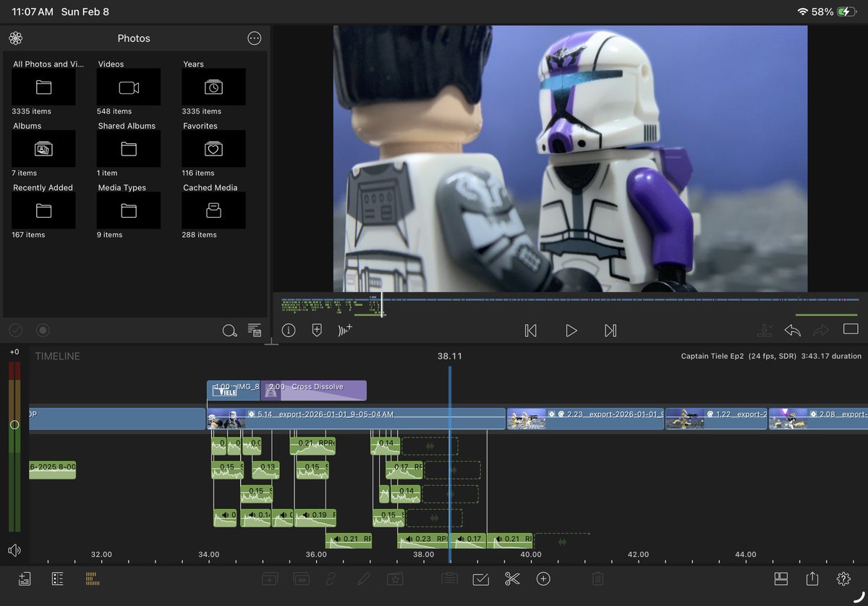
Task: Click the blue playhead at 38.11
Action: coord(450,463)
